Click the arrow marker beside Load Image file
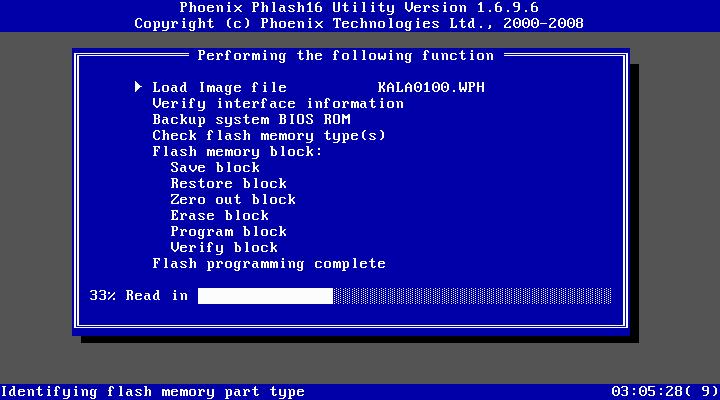Image resolution: width=720 pixels, height=400 pixels. [x=138, y=87]
